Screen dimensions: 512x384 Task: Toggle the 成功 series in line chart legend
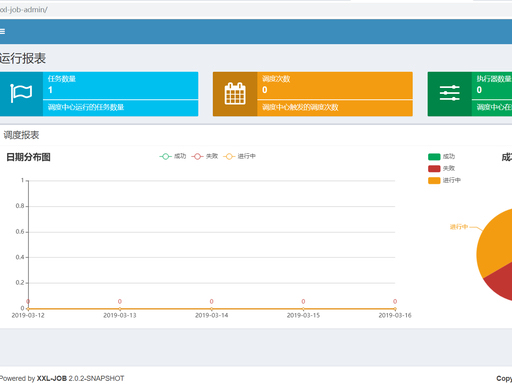[173, 156]
